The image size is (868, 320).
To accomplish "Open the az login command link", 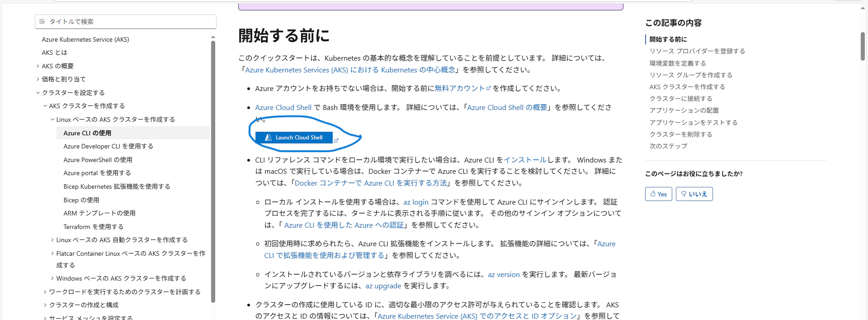I will 416,202.
